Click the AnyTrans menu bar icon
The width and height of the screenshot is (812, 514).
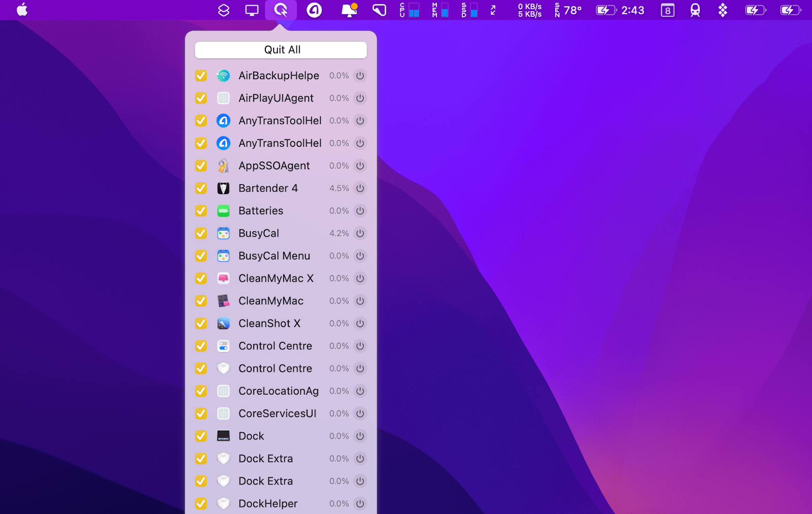click(314, 10)
